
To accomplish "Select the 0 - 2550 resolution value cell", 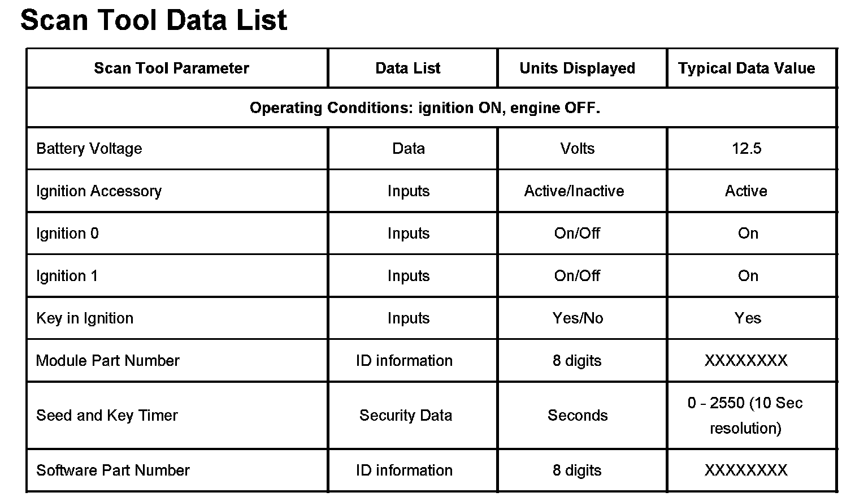I will click(x=745, y=416).
